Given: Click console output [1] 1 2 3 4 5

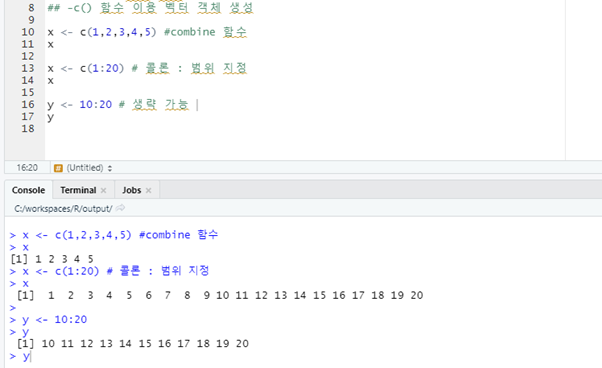Looking at the screenshot, I should pos(52,259).
